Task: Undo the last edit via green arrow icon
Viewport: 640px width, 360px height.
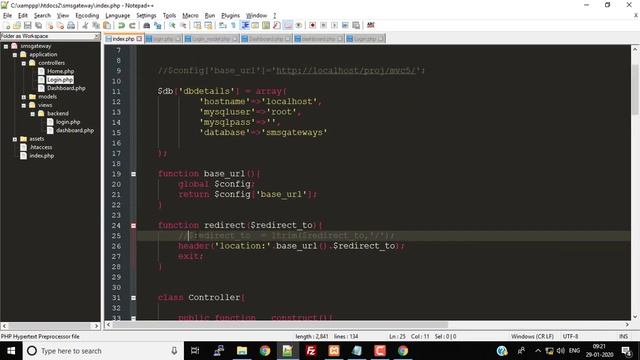Action: click(x=121, y=25)
